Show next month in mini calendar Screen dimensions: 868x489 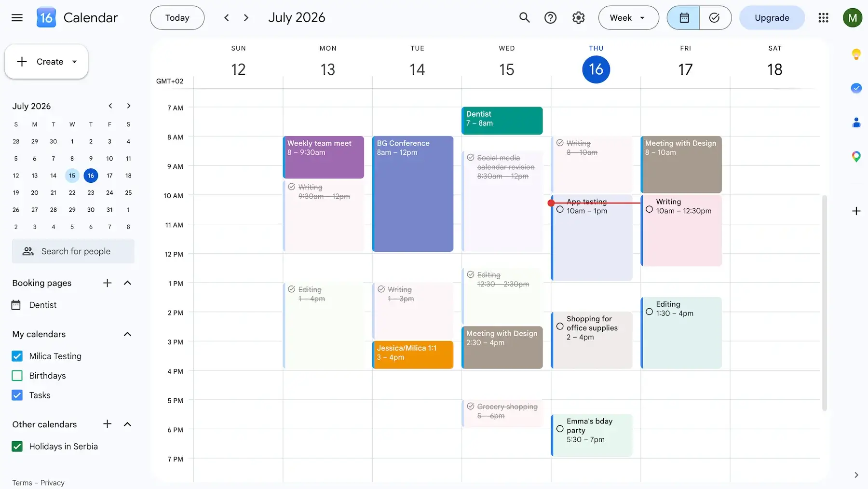point(128,106)
